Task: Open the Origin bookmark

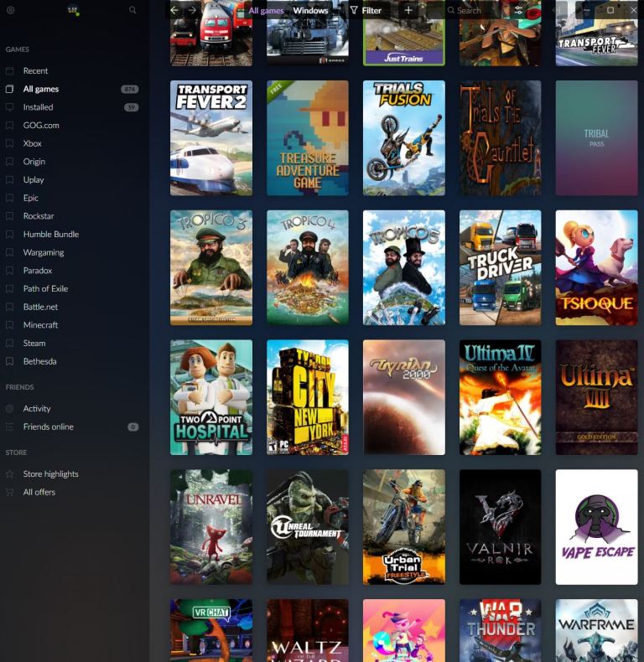Action: [34, 162]
